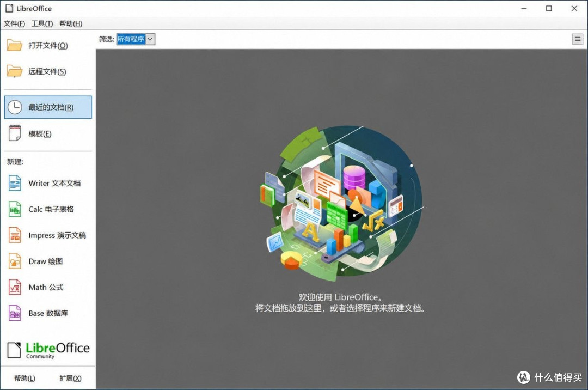Minimize the LibreOffice window

click(x=524, y=8)
